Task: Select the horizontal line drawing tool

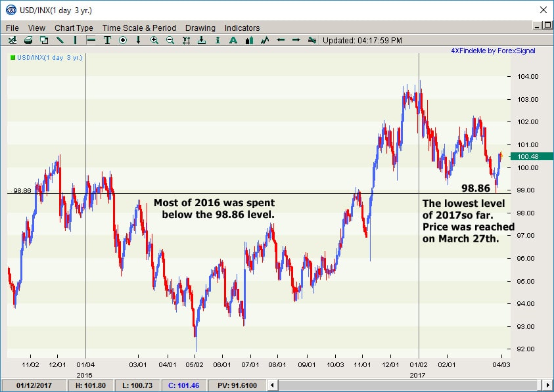Action: (91, 40)
